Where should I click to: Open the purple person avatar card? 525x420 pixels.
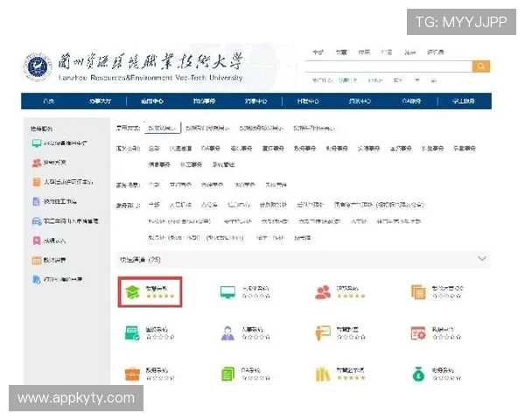point(245,332)
